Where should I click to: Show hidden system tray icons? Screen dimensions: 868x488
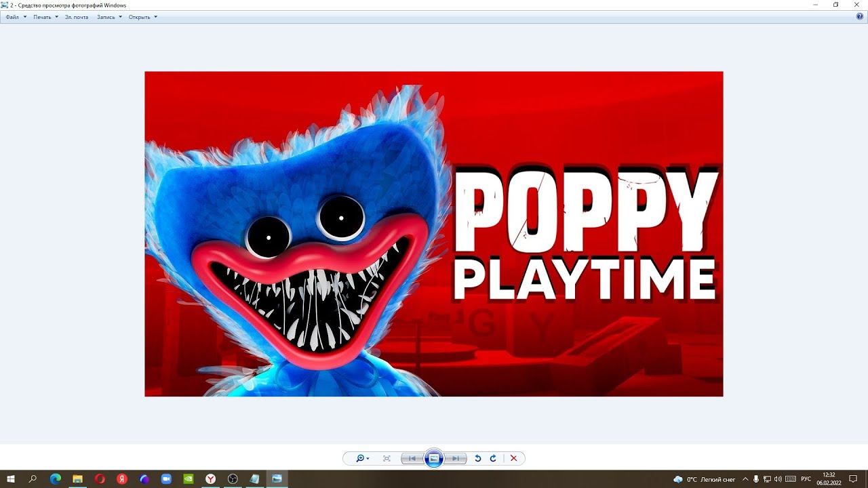click(745, 479)
